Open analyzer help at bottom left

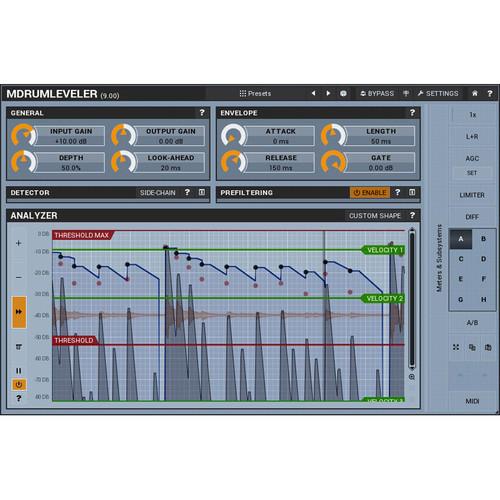[19, 398]
